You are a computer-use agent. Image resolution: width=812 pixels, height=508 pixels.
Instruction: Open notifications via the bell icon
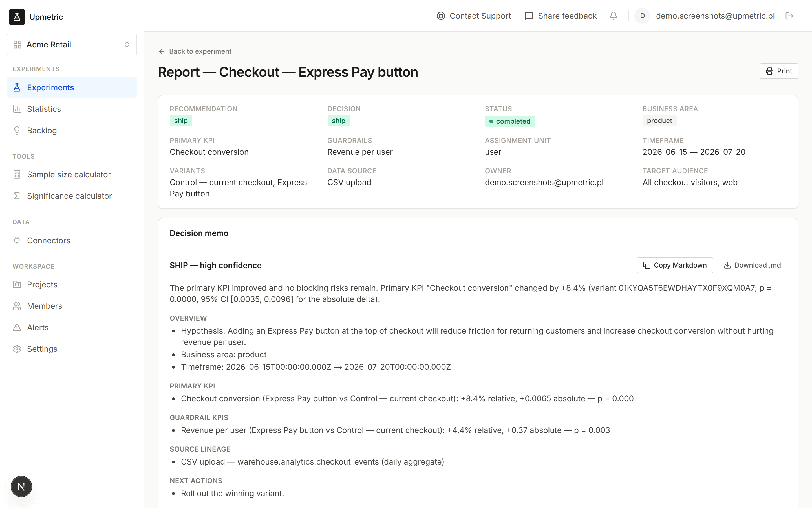point(613,16)
